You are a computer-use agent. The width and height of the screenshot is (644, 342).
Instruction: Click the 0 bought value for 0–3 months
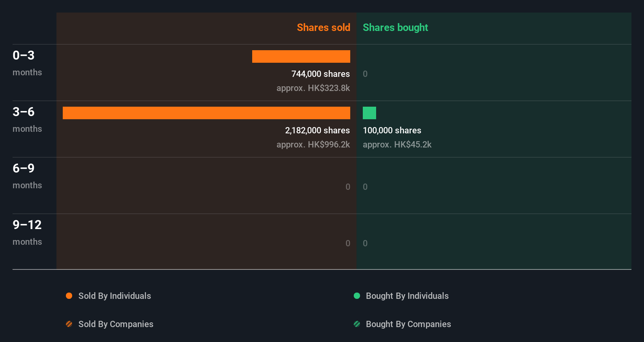pyautogui.click(x=365, y=74)
